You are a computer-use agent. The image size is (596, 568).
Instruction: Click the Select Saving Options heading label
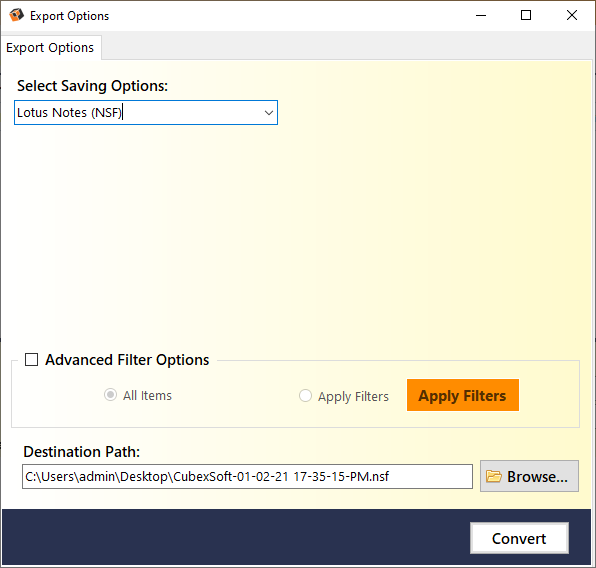coord(92,86)
